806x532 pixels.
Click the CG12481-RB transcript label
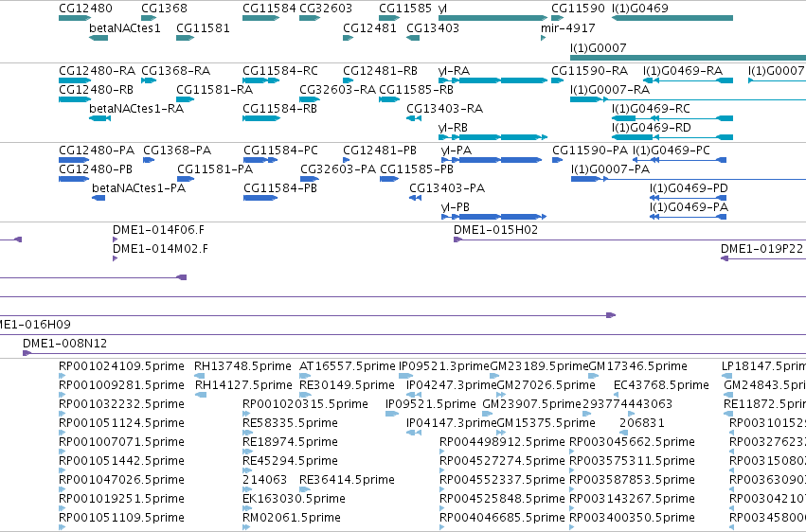380,70
